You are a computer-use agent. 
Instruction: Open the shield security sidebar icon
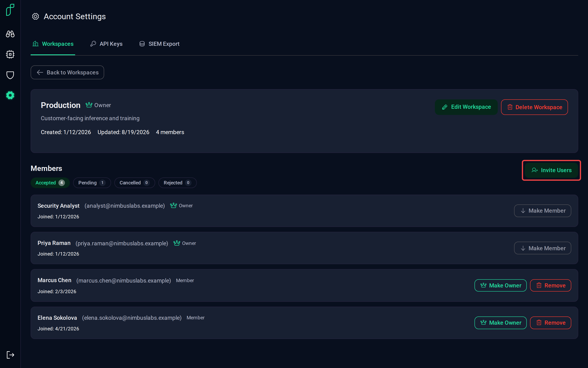click(10, 75)
